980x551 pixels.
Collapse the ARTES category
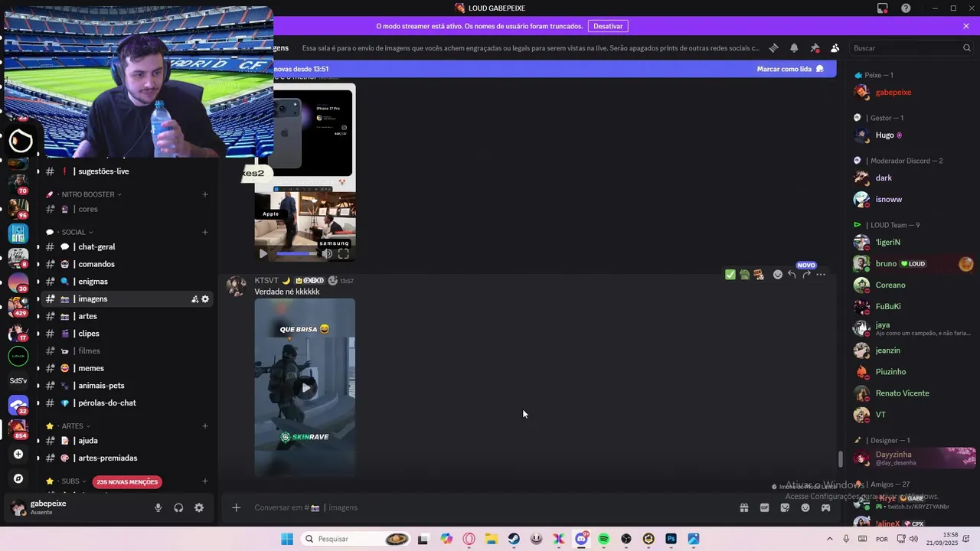(x=73, y=425)
